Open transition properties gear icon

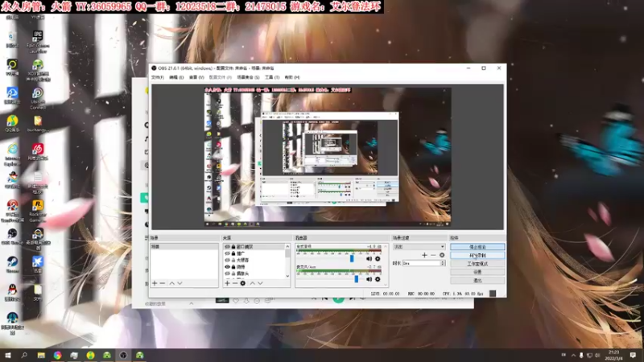[442, 255]
